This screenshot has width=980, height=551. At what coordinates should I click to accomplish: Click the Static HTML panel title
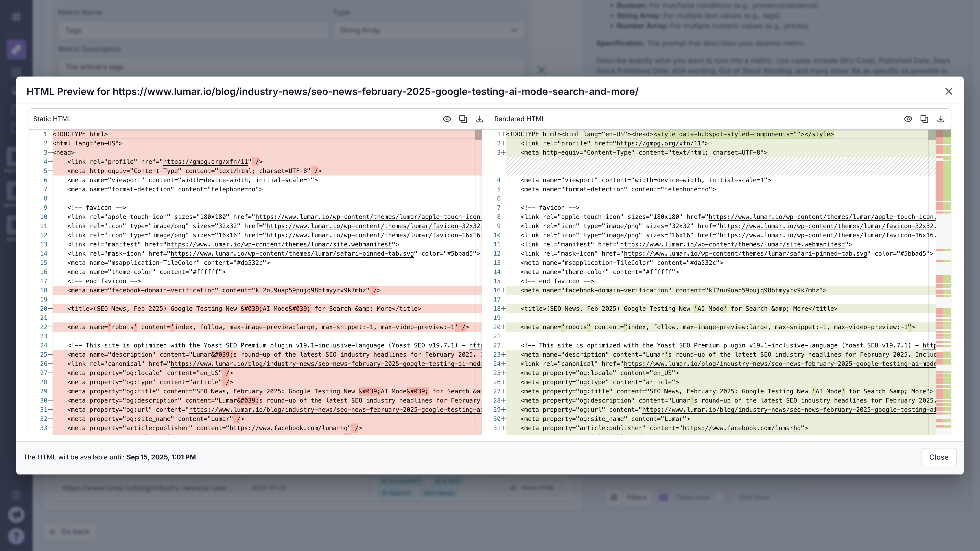52,119
